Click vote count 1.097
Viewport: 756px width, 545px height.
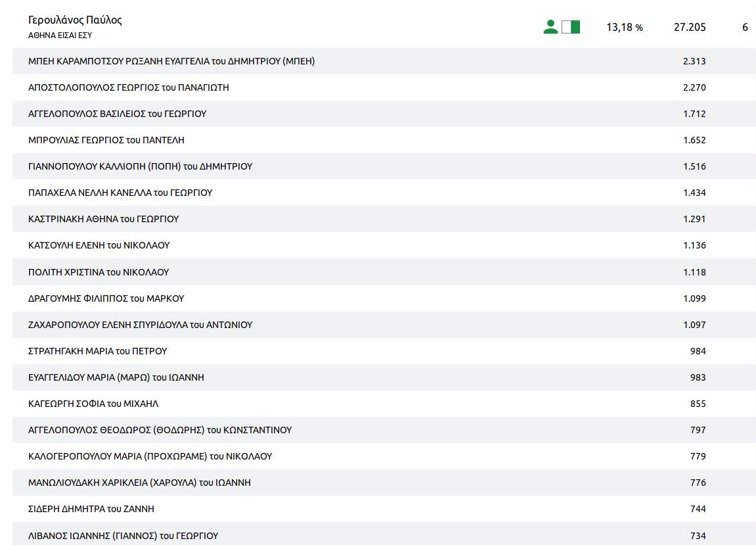point(694,325)
